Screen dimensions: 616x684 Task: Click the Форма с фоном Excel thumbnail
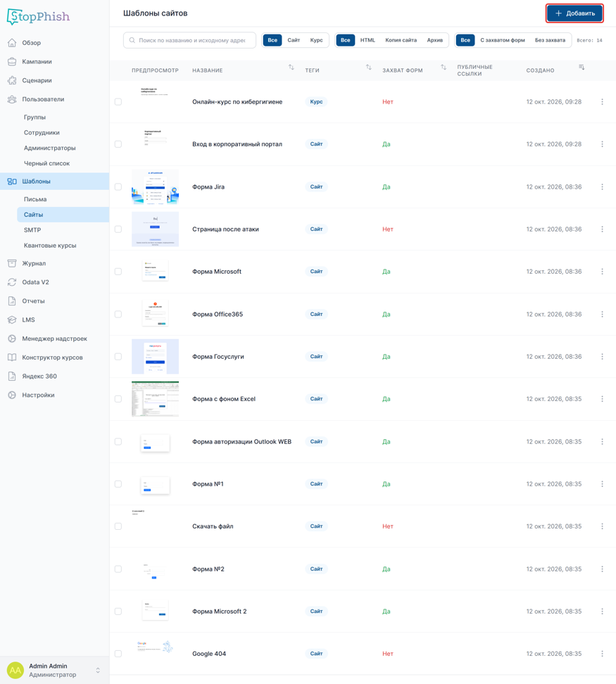click(x=156, y=399)
